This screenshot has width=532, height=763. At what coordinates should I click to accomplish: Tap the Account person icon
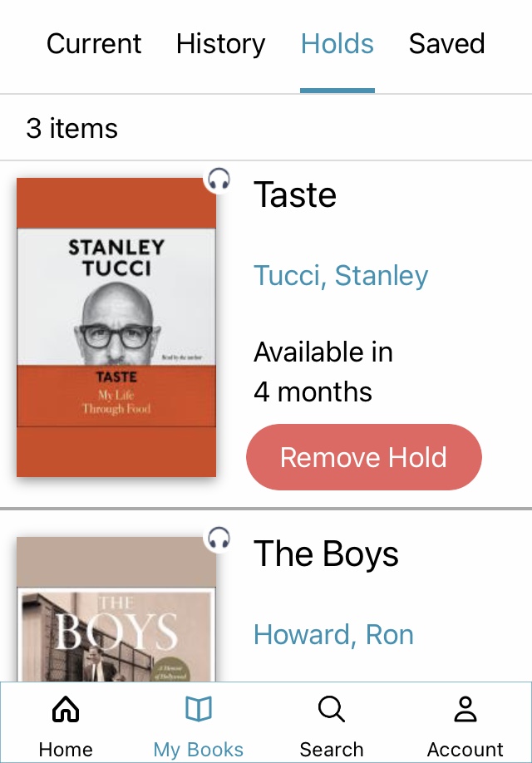tap(465, 710)
